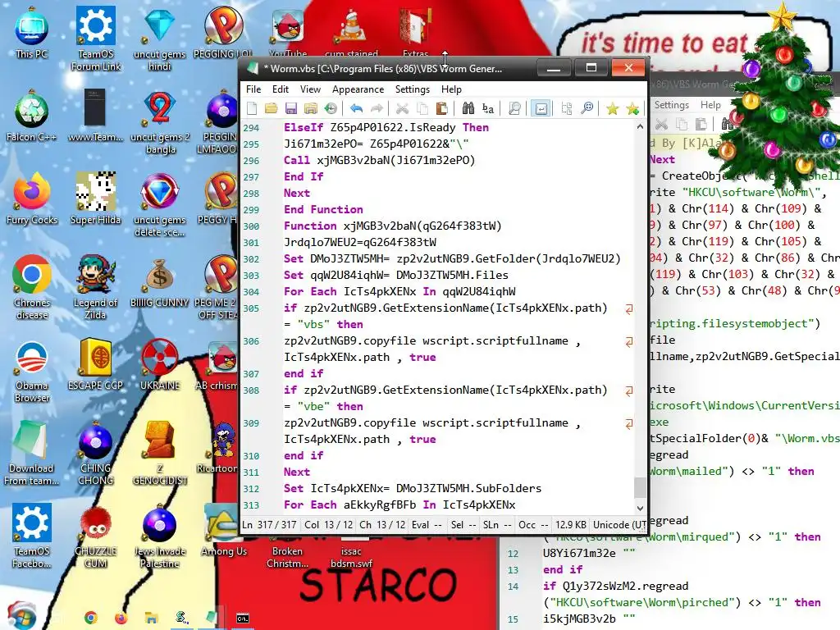Undo the last edit via blue arrow
This screenshot has height=630, width=840.
(x=356, y=109)
